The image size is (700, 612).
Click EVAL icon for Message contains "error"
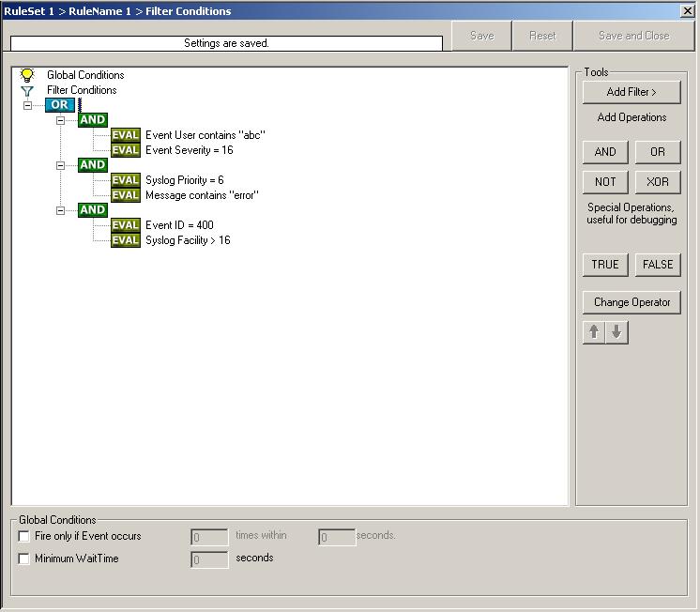tap(126, 195)
